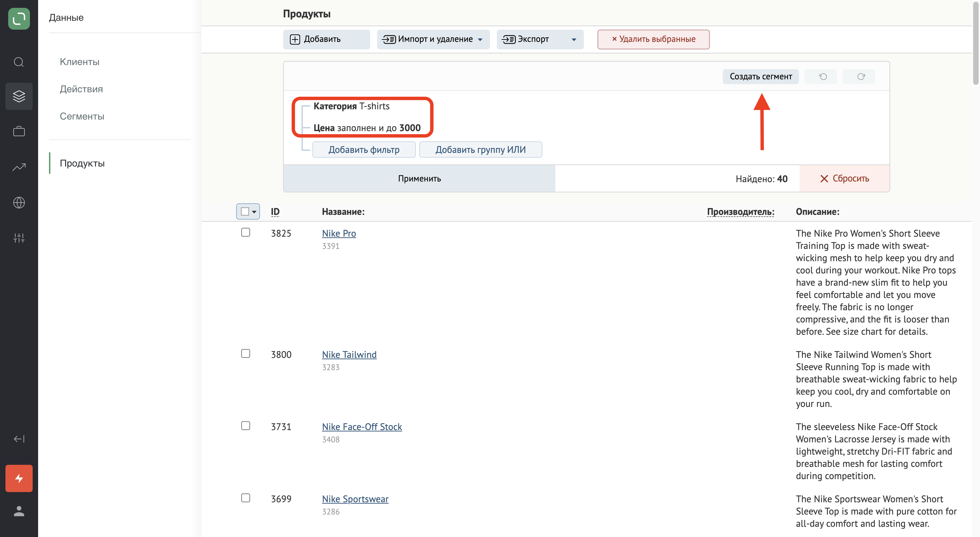Tick the checkbox for product 3825
This screenshot has height=537, width=980.
coord(246,232)
